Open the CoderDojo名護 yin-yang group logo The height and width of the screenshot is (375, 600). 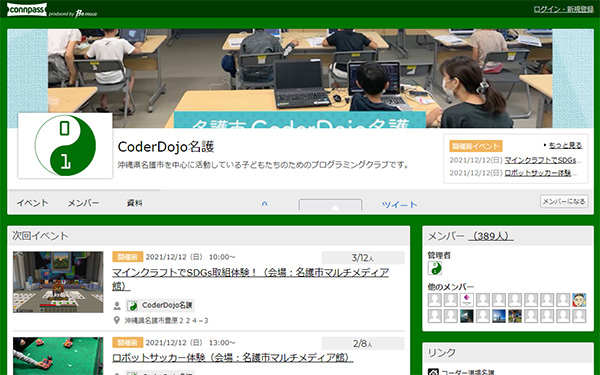tap(65, 145)
